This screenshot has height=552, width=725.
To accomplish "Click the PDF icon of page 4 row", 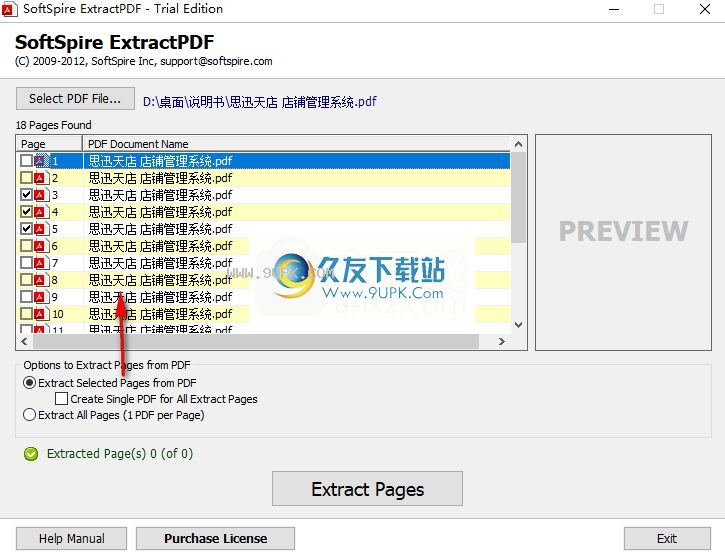I will click(x=41, y=212).
